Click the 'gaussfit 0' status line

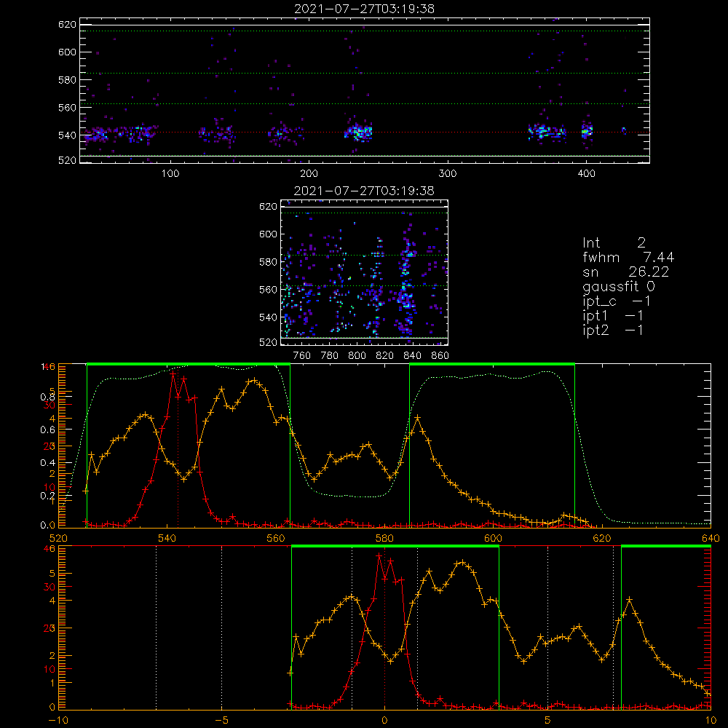(618, 286)
